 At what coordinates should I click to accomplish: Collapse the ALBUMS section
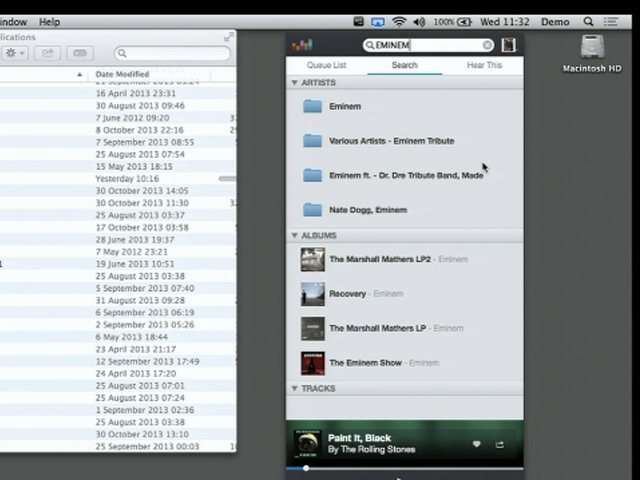pyautogui.click(x=294, y=236)
